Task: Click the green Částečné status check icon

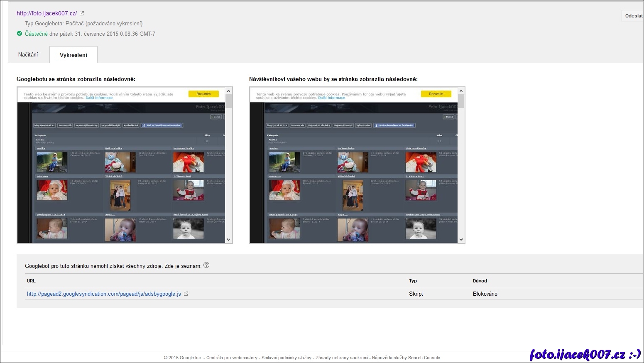Action: (x=20, y=34)
